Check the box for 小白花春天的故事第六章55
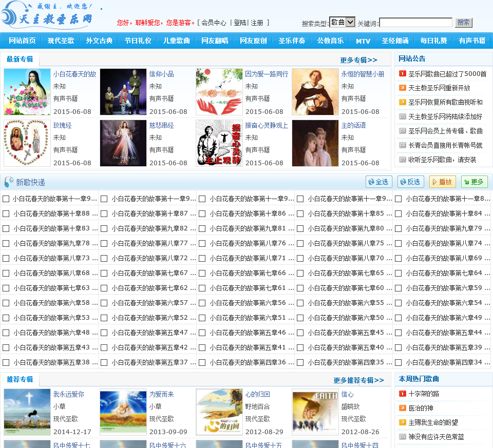The height and width of the screenshot is (448, 493). coord(300,303)
